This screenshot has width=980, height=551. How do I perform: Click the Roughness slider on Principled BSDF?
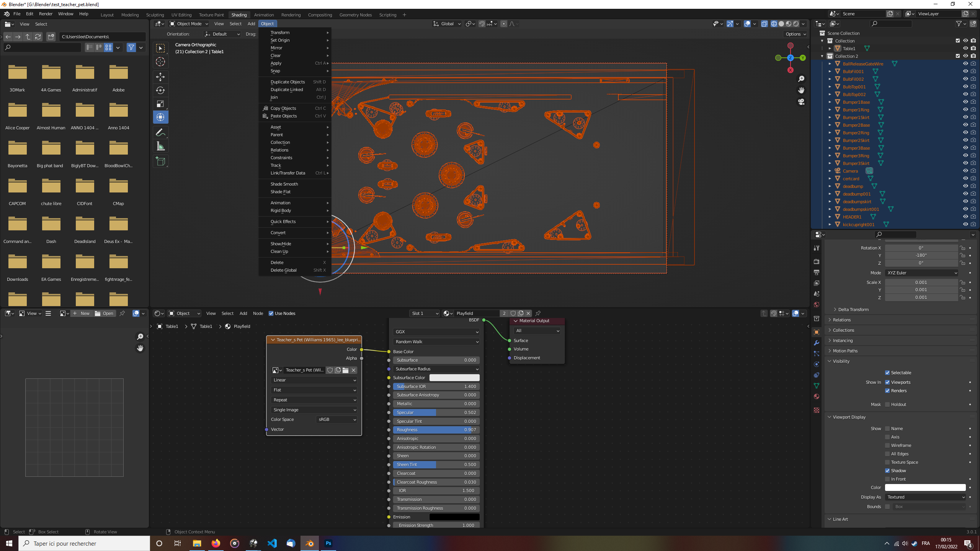coord(436,430)
